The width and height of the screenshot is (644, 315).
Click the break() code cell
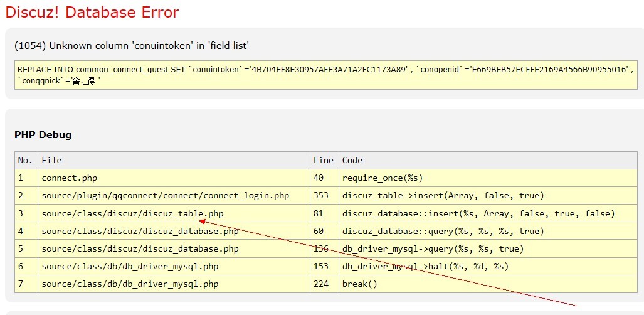[x=360, y=284]
